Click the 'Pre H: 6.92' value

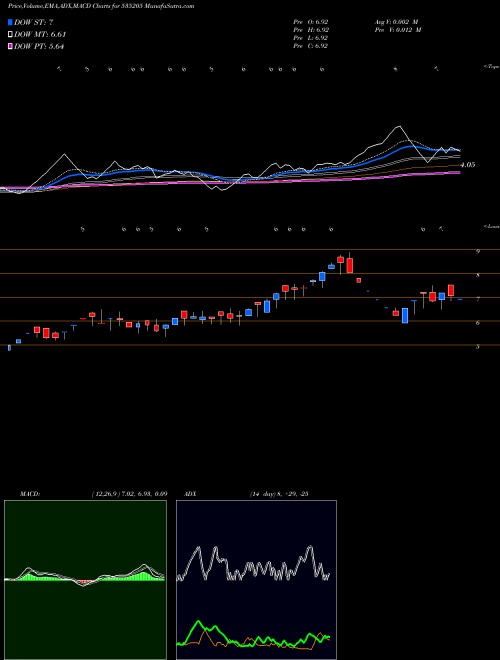click(x=311, y=30)
